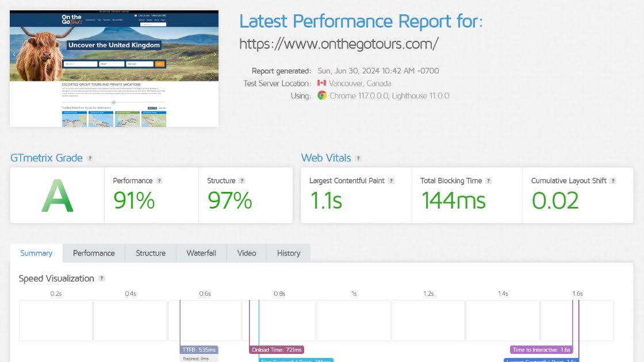Open the Video tab
The width and height of the screenshot is (644, 362).
click(247, 253)
